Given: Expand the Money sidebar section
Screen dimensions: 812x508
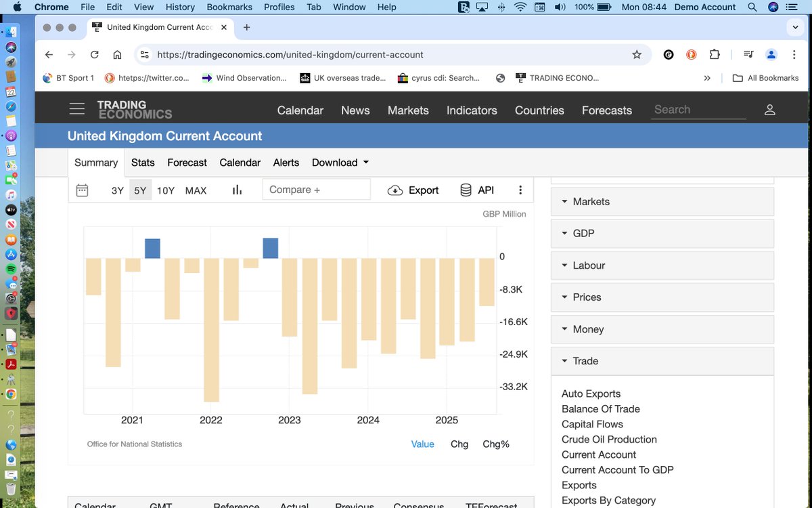Looking at the screenshot, I should (662, 329).
